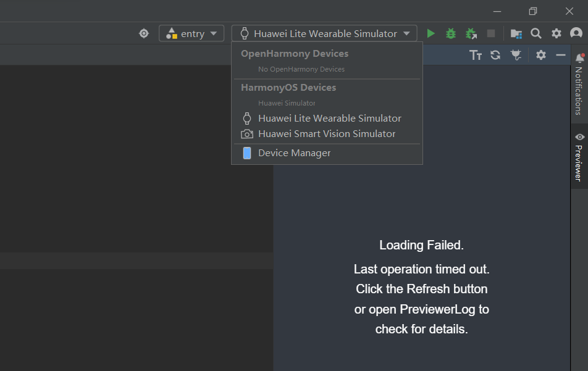Hide the previewer panel with minus icon

click(561, 55)
